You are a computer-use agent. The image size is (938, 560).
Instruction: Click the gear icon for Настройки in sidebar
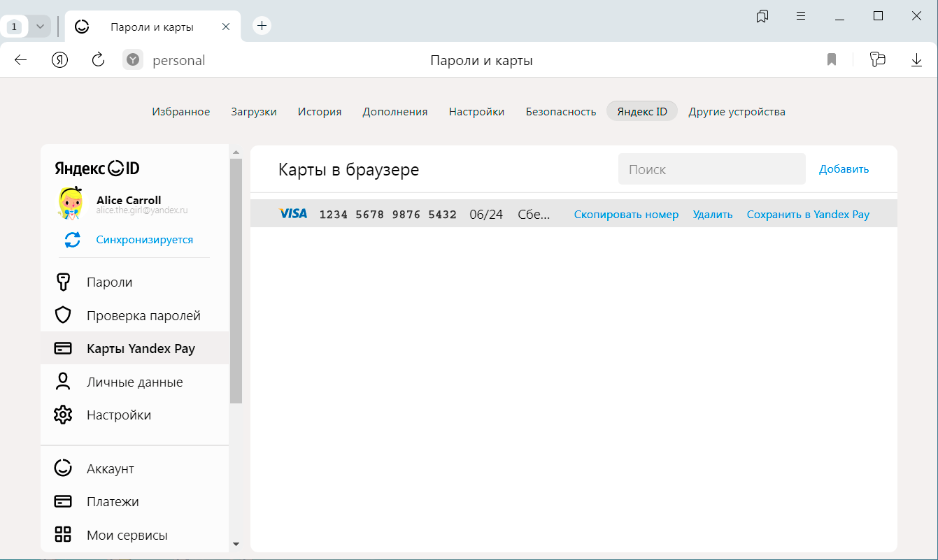[63, 415]
